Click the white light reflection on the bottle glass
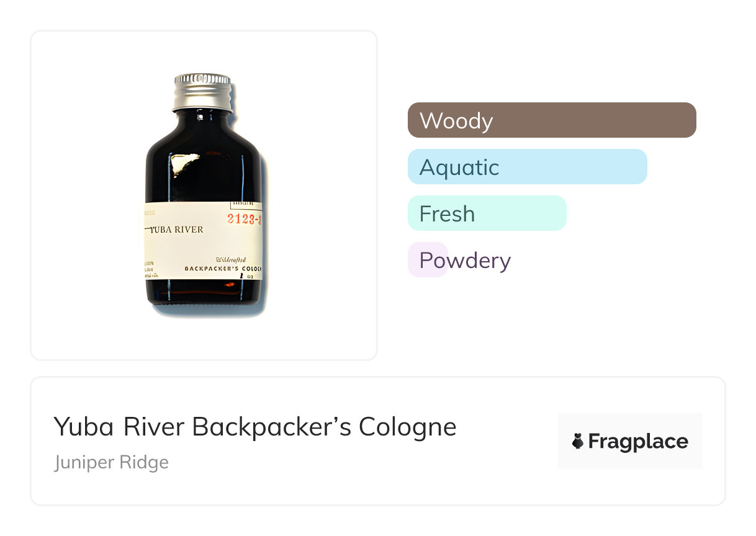The height and width of the screenshot is (536, 756). pyautogui.click(x=185, y=164)
